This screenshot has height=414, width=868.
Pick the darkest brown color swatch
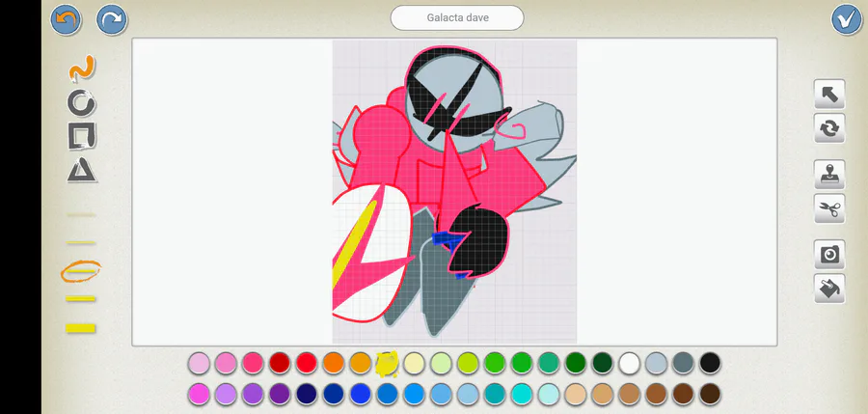pos(710,394)
